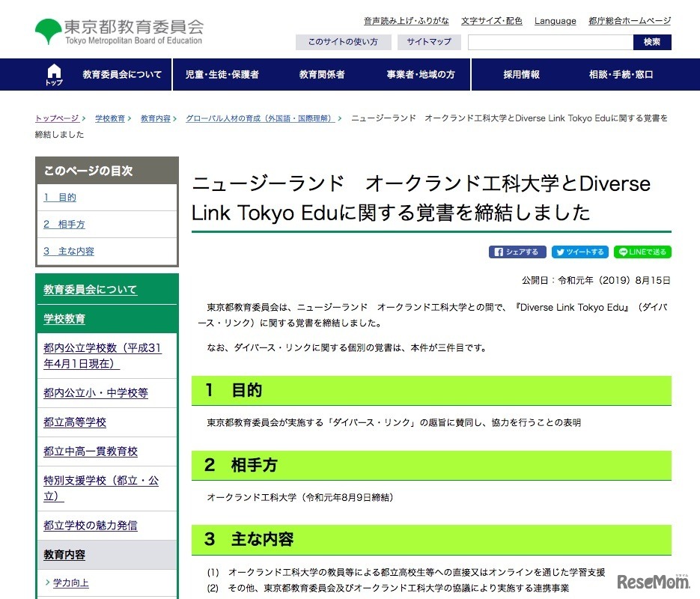Open the 都立高等学校 sidebar link
This screenshot has height=599, width=700.
pyautogui.click(x=74, y=422)
